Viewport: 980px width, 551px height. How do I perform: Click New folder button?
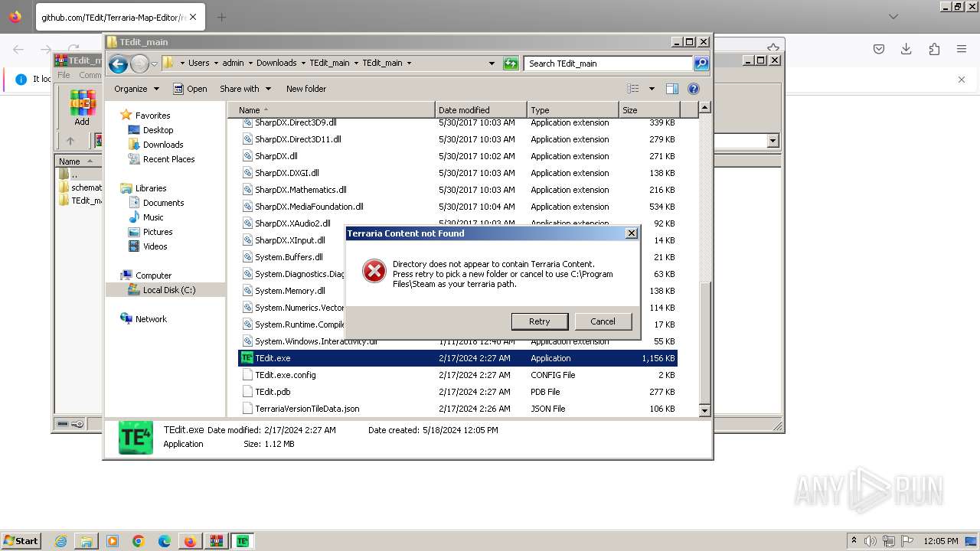pyautogui.click(x=306, y=89)
